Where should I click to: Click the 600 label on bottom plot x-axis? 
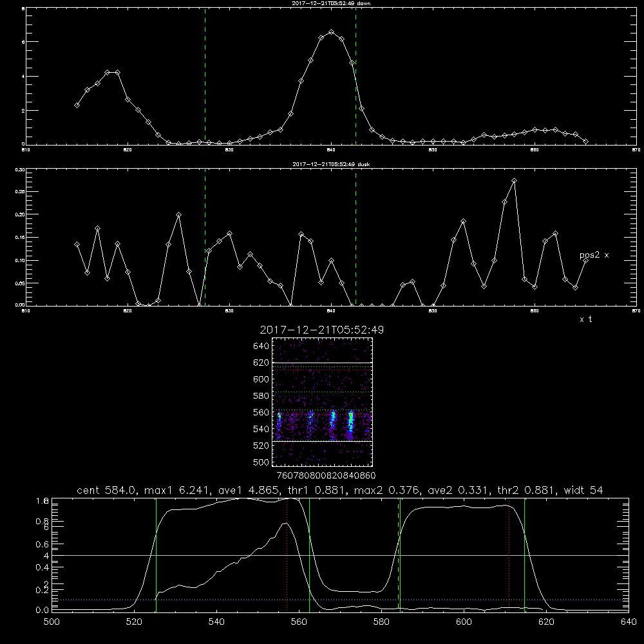[464, 622]
